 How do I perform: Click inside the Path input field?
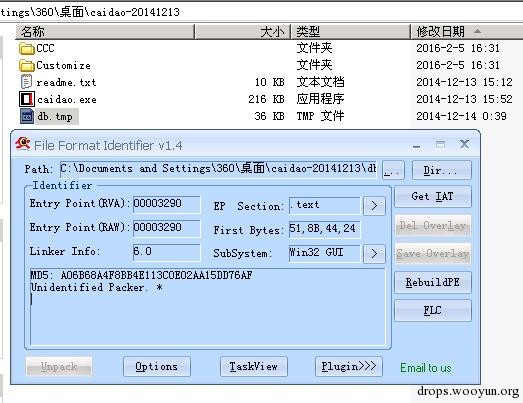tap(218, 169)
